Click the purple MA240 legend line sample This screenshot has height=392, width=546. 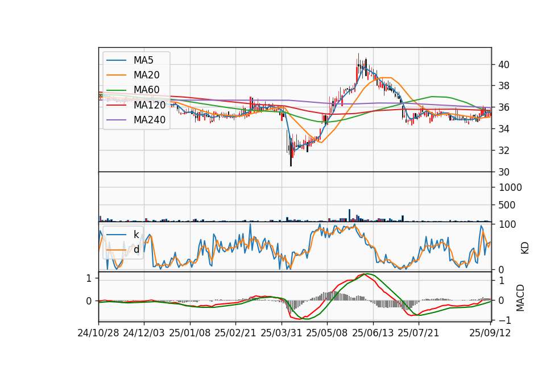pos(116,120)
